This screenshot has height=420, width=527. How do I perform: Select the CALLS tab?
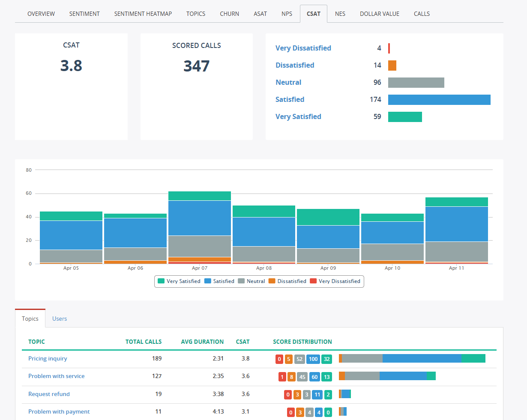click(422, 13)
